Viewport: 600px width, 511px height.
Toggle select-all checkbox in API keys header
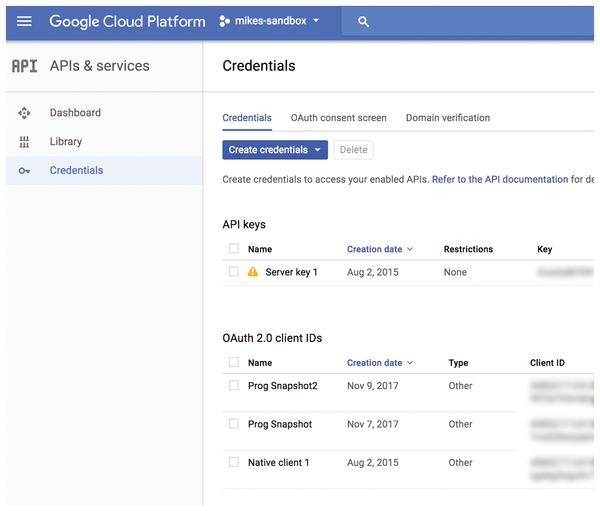pos(233,248)
